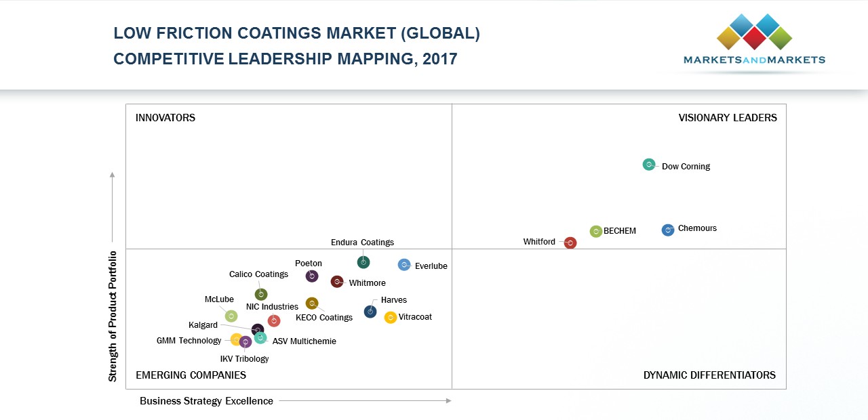Select the Innovators quadrant heading
Image resolution: width=868 pixels, height=420 pixels.
tap(165, 118)
